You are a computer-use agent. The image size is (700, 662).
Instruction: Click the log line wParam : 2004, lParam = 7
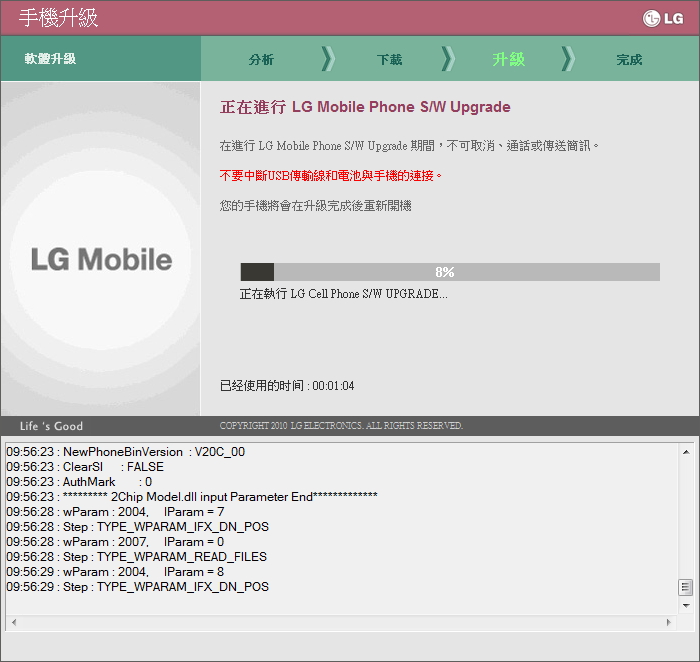coord(115,512)
